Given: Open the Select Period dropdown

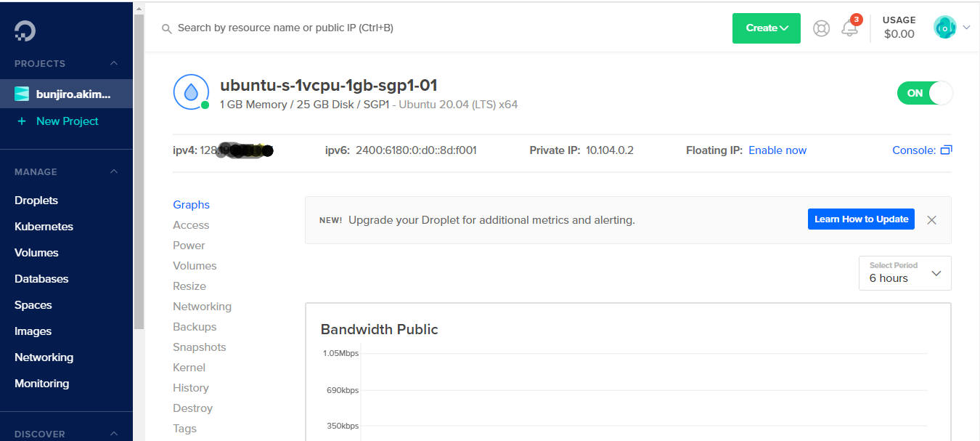Looking at the screenshot, I should [905, 272].
